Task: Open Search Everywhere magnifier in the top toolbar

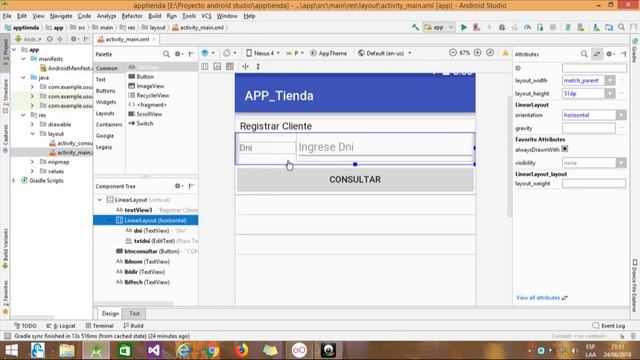Action: (x=621, y=27)
